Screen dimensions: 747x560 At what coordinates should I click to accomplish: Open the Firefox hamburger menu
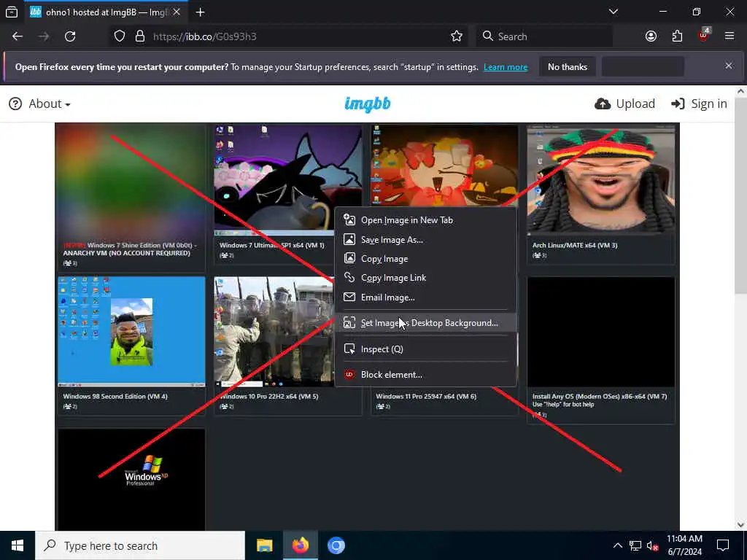(729, 36)
